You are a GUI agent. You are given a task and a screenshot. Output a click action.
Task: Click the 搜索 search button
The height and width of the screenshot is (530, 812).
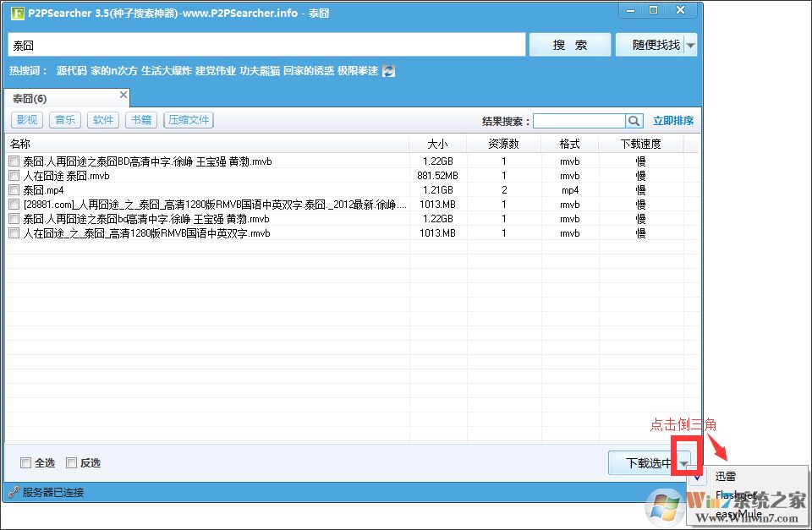pos(569,44)
